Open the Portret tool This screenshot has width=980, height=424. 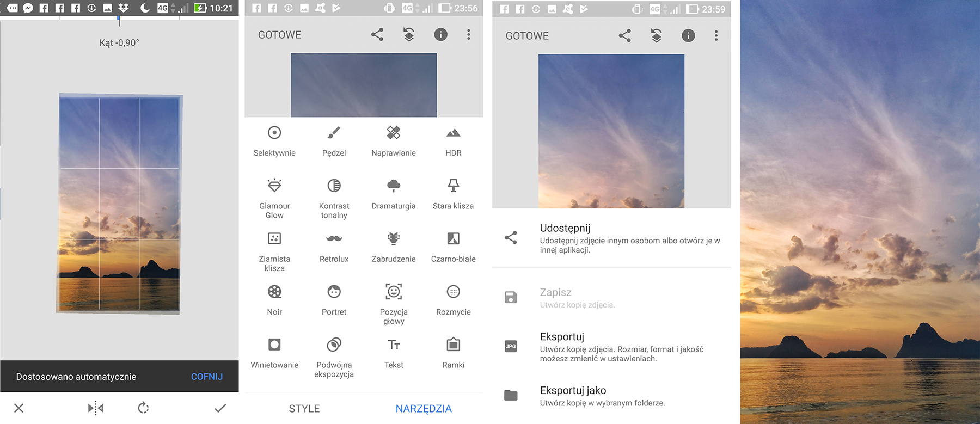[334, 300]
